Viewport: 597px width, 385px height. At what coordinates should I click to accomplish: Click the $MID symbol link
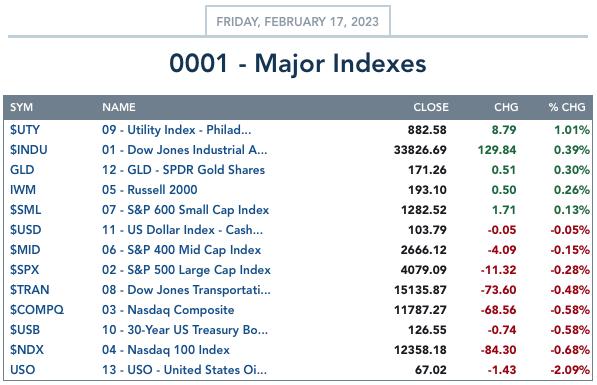(25, 250)
